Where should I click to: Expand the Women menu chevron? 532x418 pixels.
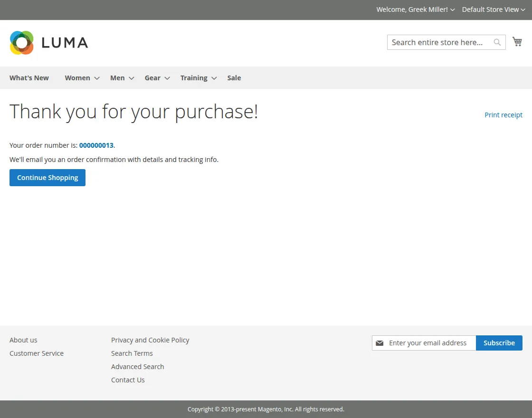[x=97, y=78]
